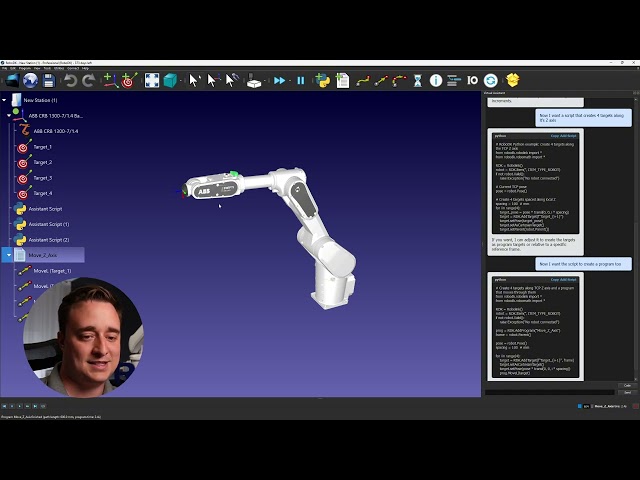640x480 pixels.
Task: Add a program call instruction icon
Action: [x=453, y=80]
